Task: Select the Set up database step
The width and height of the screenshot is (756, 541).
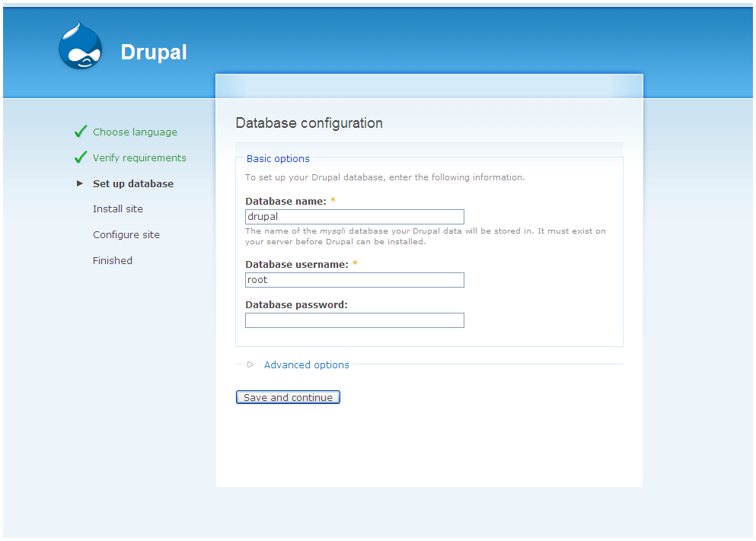Action: tap(133, 183)
